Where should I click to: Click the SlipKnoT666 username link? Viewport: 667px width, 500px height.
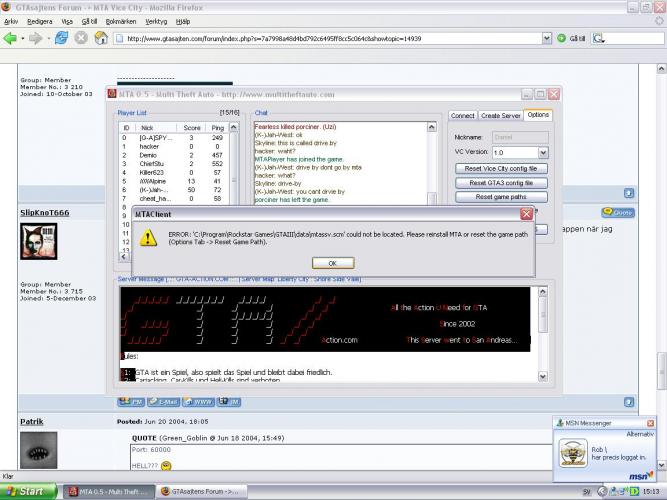coord(47,212)
